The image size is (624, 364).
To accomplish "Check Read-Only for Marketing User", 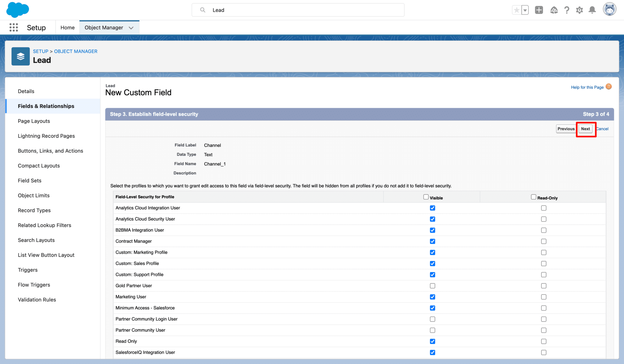I will click(544, 297).
